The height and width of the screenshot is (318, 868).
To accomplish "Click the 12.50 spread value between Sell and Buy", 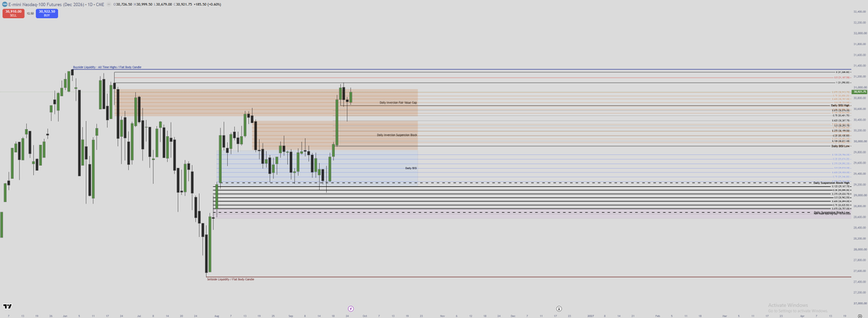I will click(30, 12).
